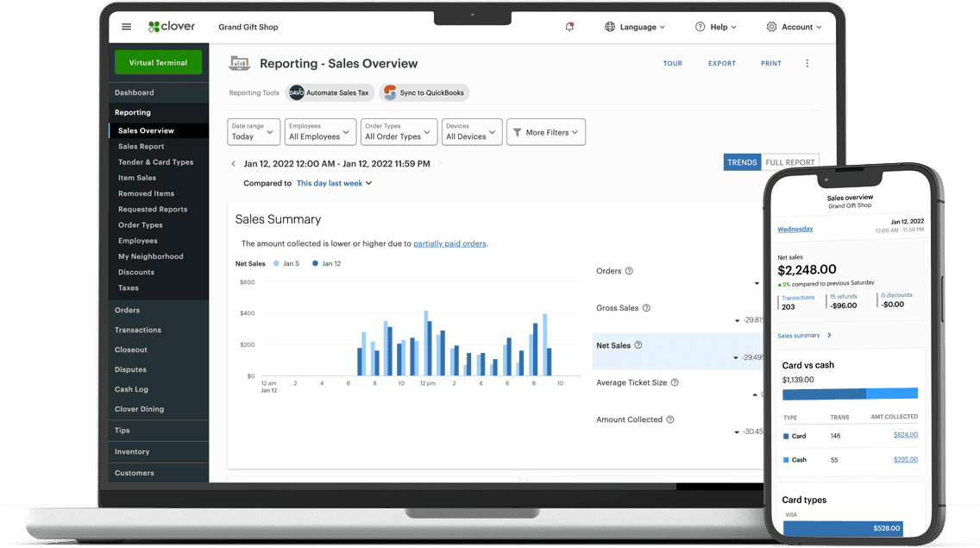Click the Sync to QuickBooks tool

424,92
